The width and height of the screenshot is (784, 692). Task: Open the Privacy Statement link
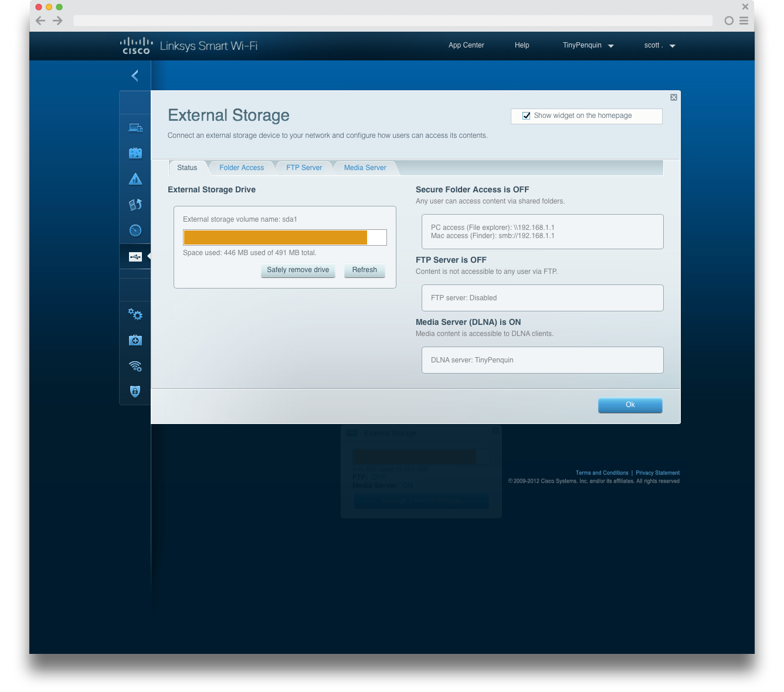657,473
